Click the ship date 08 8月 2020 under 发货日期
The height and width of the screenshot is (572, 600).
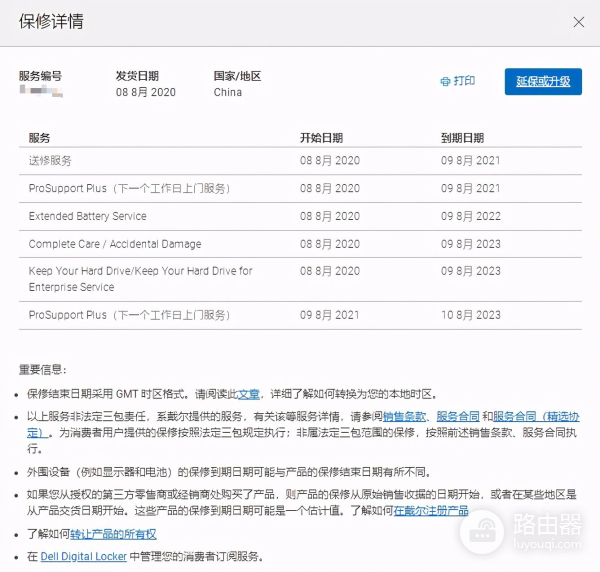pyautogui.click(x=146, y=92)
